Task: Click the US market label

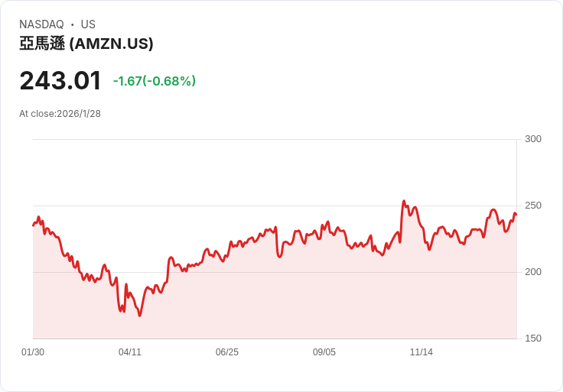Action: pyautogui.click(x=88, y=24)
